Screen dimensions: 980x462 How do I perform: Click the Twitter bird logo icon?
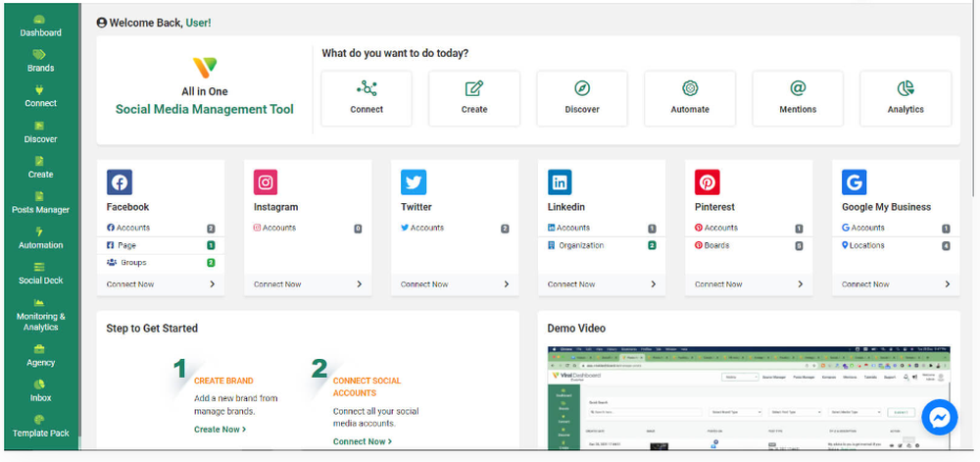tap(414, 182)
